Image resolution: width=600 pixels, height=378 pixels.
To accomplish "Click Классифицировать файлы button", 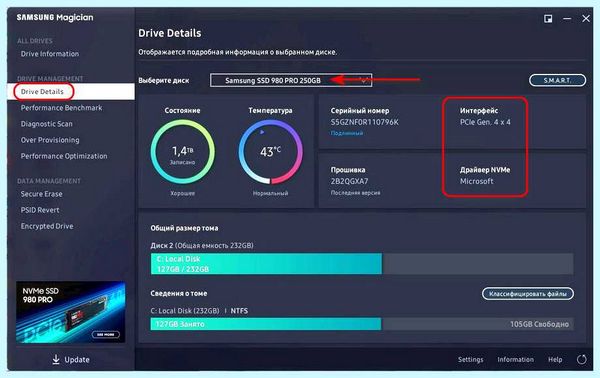I will [528, 294].
